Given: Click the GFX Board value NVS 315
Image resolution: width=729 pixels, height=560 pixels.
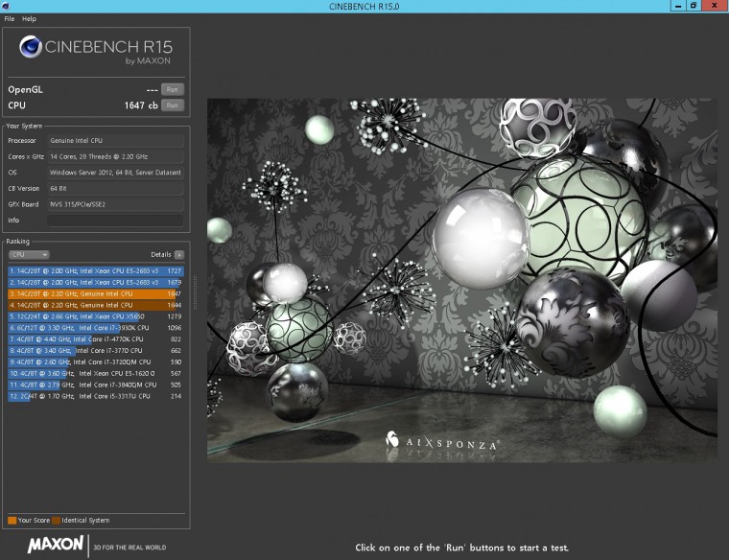Looking at the screenshot, I should (115, 204).
